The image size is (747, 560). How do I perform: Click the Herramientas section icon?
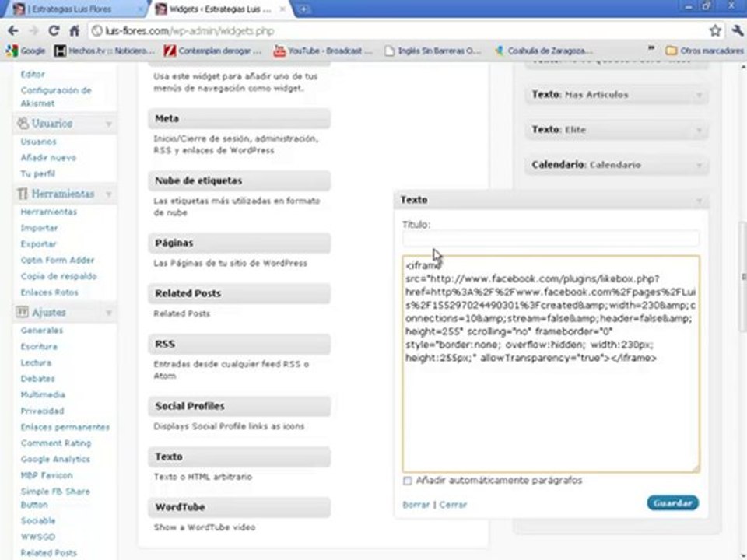click(x=23, y=194)
